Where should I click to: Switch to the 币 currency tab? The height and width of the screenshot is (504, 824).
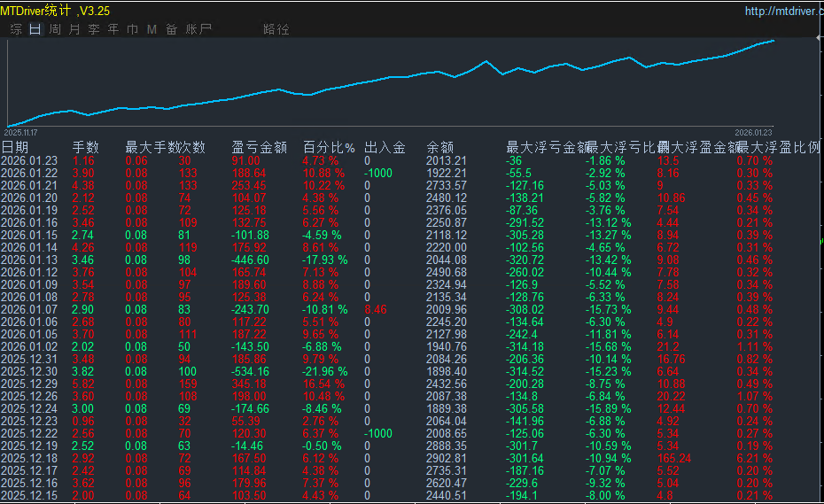(x=133, y=29)
